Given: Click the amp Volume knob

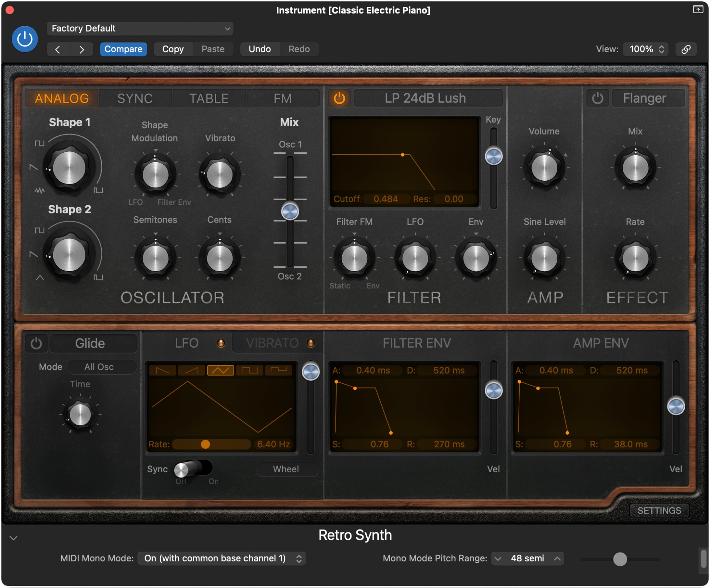Looking at the screenshot, I should click(x=544, y=168).
